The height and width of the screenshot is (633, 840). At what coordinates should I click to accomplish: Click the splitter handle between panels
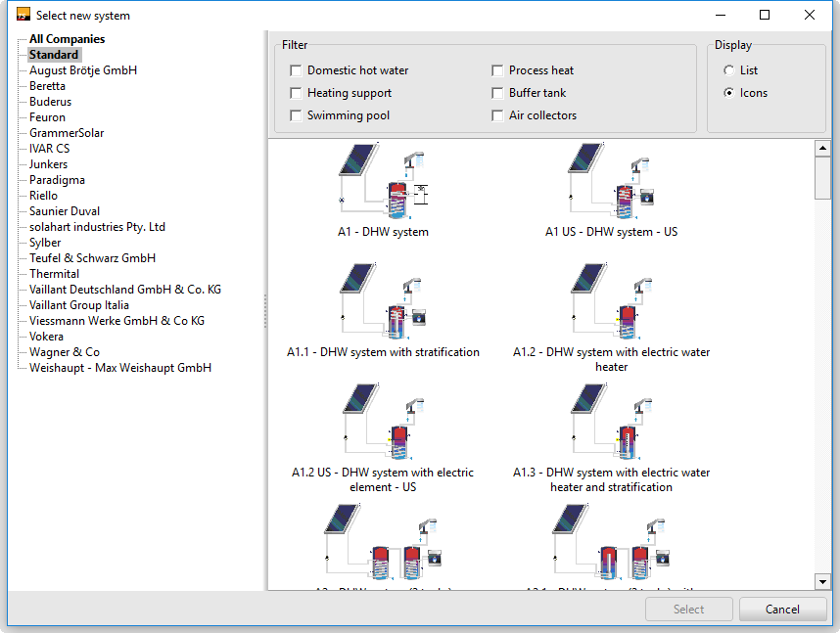coord(265,310)
